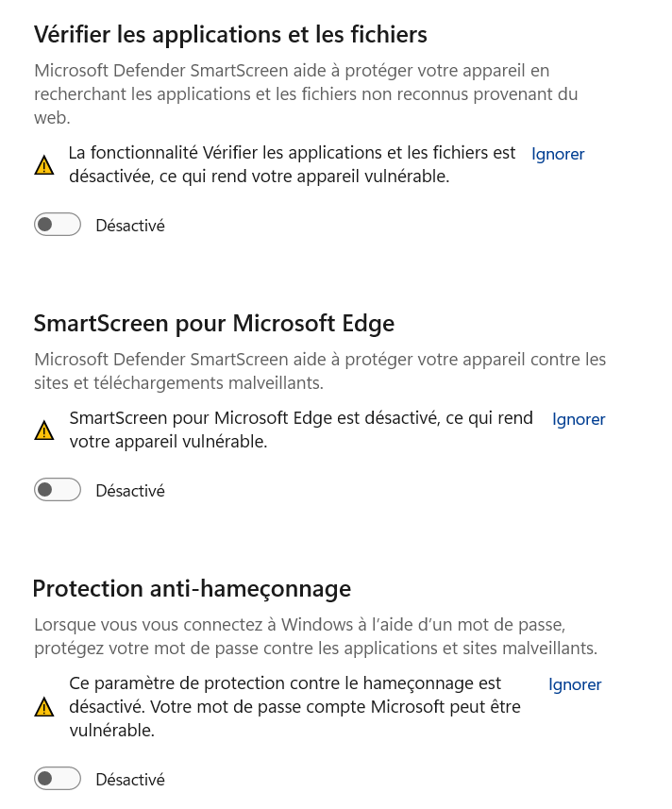The image size is (672, 809).
Task: Click Désactivé label under SmartScreen pour Edge
Action: point(130,491)
